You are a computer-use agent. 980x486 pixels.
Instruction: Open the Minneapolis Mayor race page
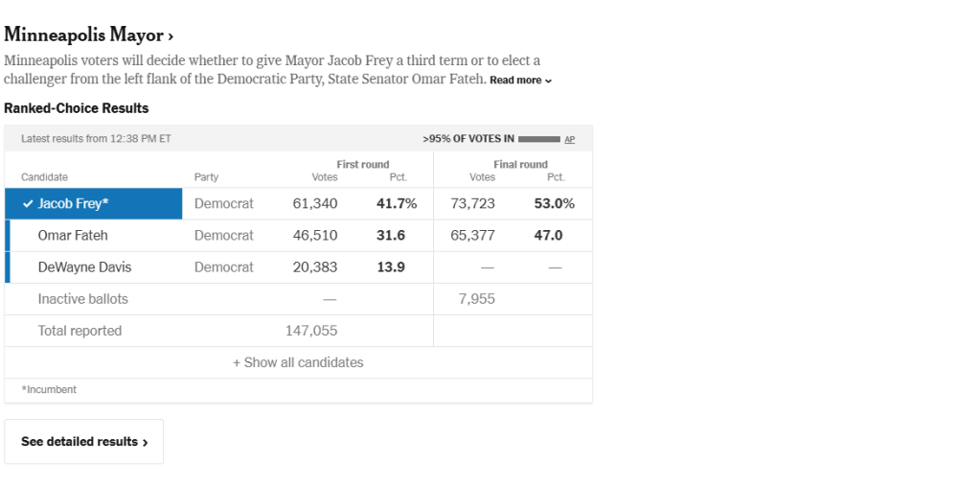click(x=83, y=35)
